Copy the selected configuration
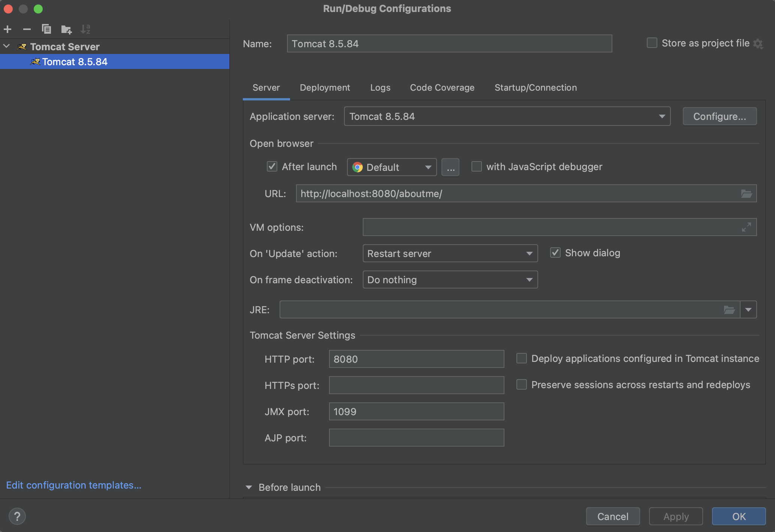 coord(46,29)
